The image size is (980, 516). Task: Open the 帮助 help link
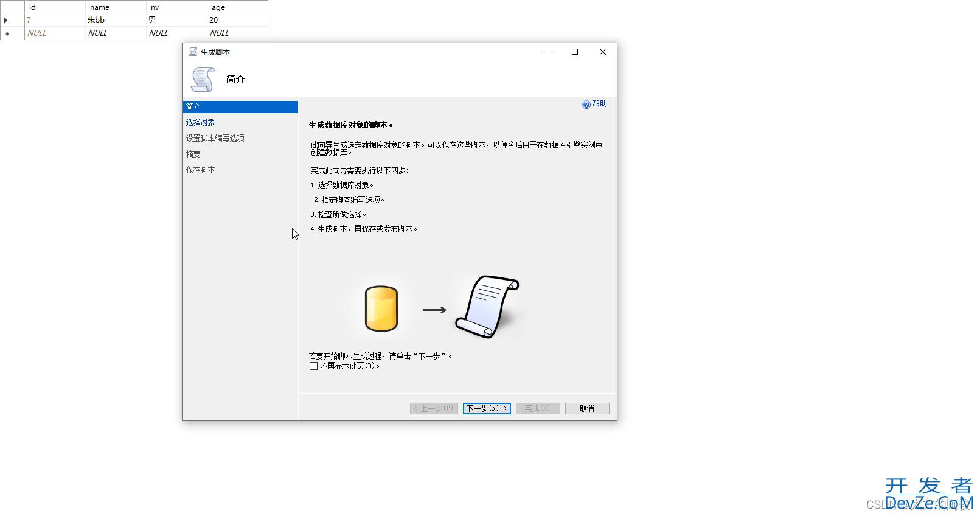tap(599, 104)
